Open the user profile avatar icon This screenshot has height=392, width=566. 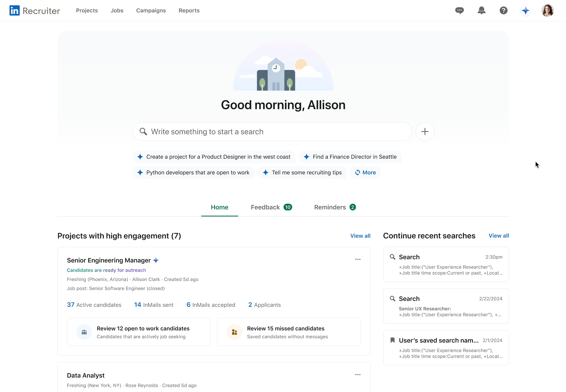pos(548,10)
